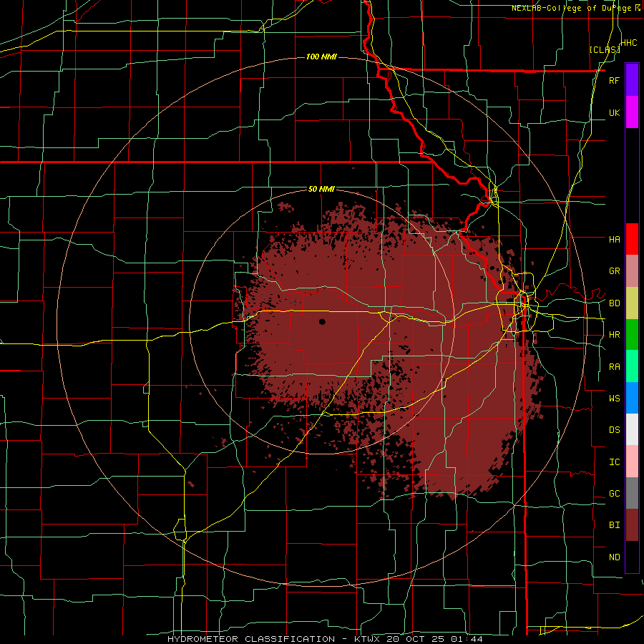The height and width of the screenshot is (644, 644).
Task: Click the HHC product label
Action: coord(629,43)
